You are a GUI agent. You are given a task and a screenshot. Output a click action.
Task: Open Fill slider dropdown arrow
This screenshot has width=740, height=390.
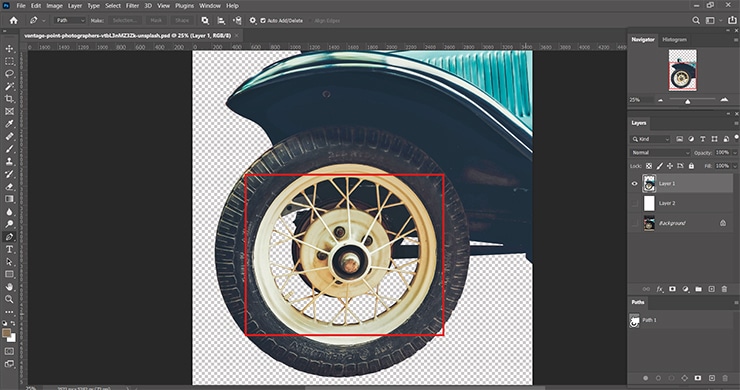[735, 166]
